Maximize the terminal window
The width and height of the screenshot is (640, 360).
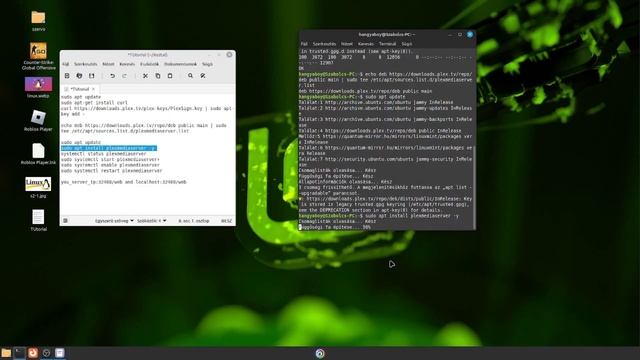click(460, 35)
